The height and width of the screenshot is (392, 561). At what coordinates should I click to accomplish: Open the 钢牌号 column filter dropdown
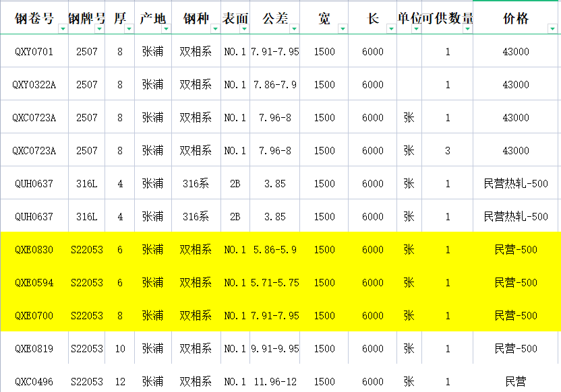(x=98, y=28)
